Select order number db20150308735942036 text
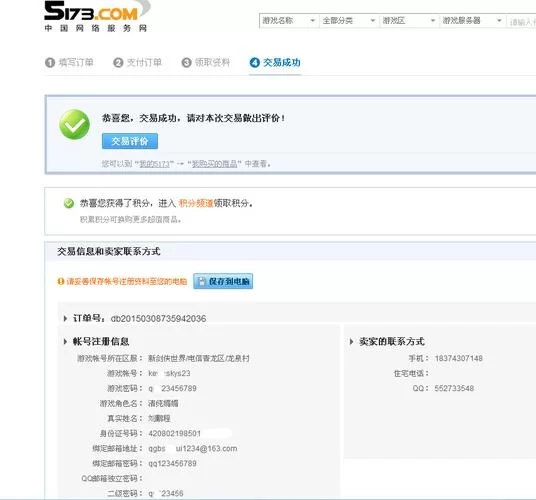 point(158,319)
